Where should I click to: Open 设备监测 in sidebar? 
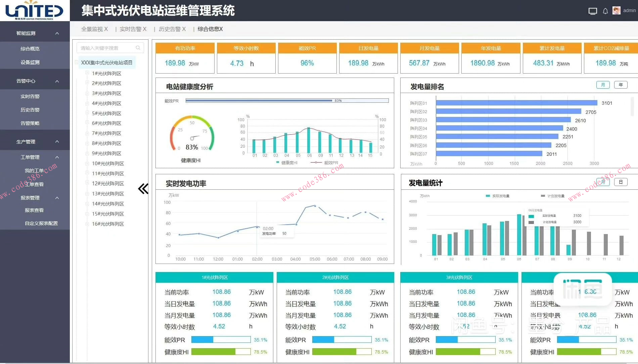30,62
